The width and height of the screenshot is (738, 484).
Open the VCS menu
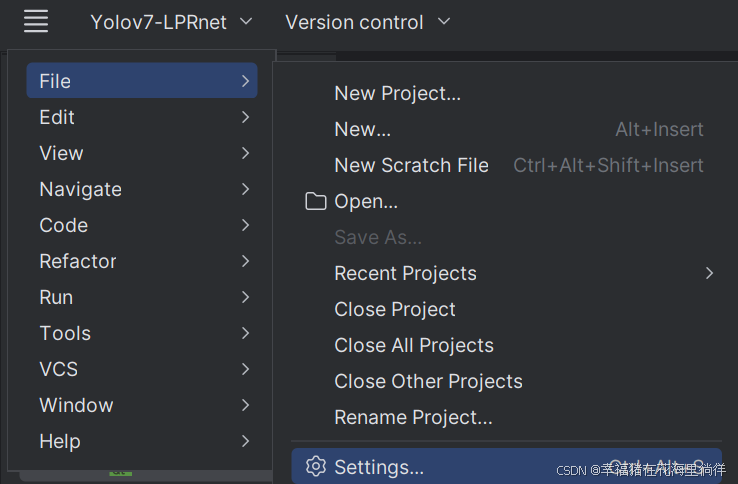click(58, 369)
